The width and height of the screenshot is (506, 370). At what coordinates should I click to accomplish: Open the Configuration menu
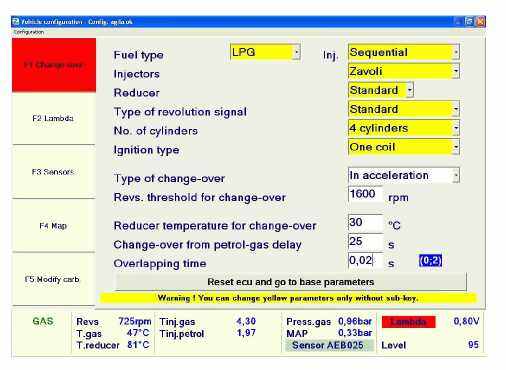tap(29, 32)
